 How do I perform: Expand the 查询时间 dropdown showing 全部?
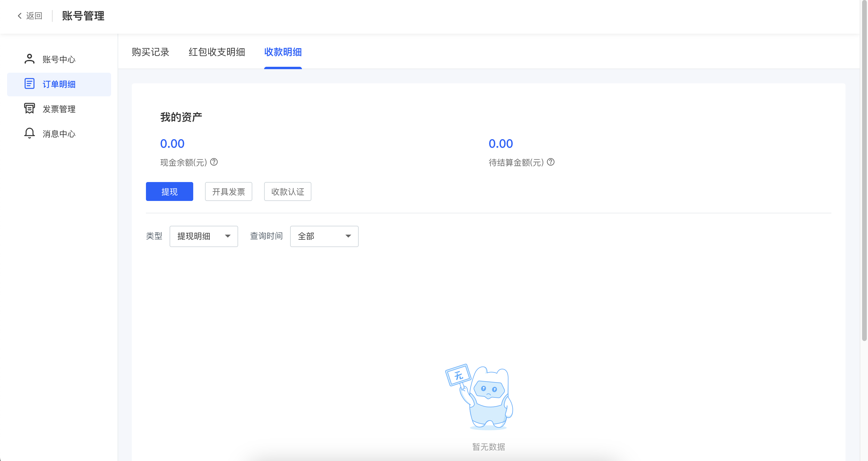[324, 236]
